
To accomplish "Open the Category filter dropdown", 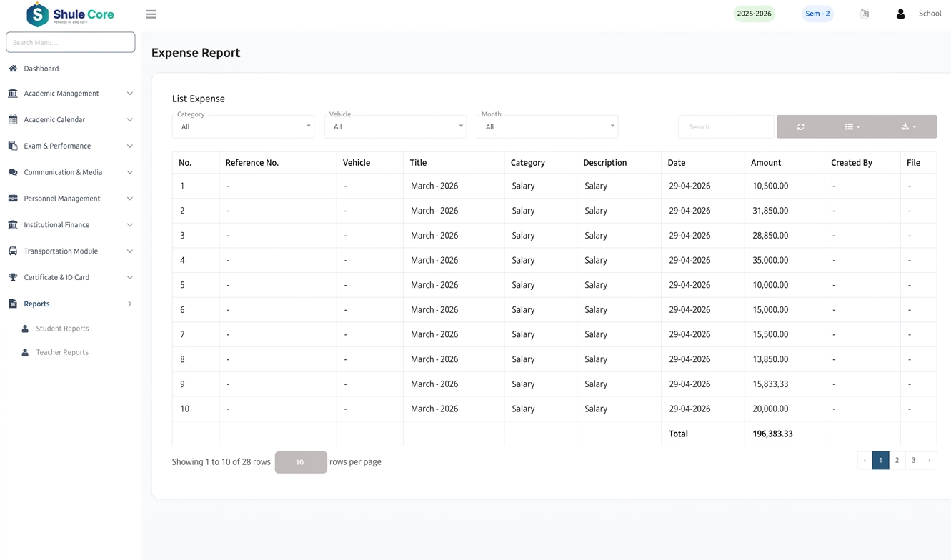I will point(243,126).
